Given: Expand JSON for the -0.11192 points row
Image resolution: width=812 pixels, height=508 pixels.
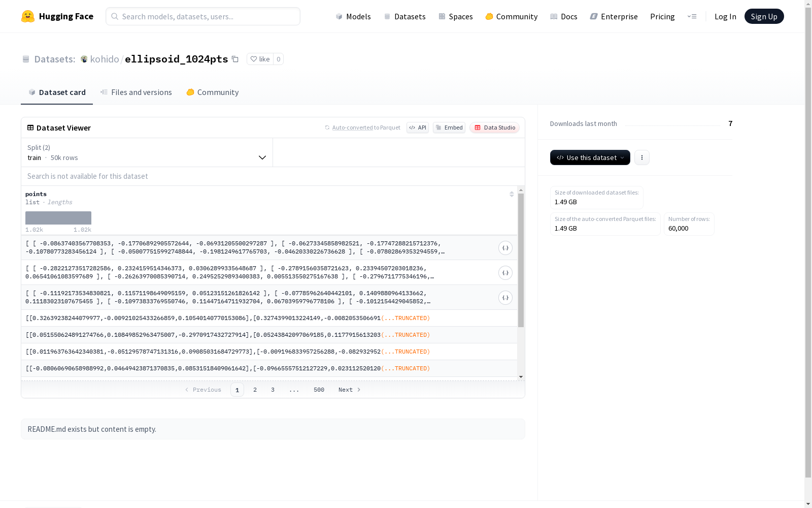Looking at the screenshot, I should point(505,298).
